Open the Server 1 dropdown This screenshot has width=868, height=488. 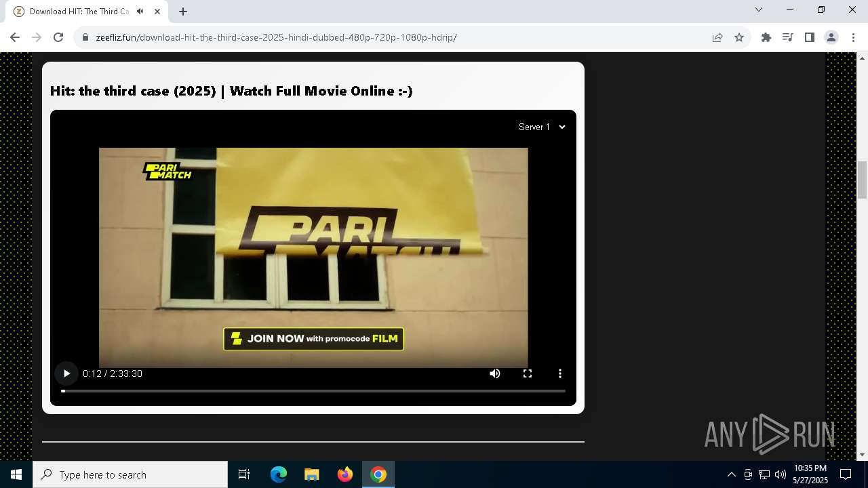(542, 127)
